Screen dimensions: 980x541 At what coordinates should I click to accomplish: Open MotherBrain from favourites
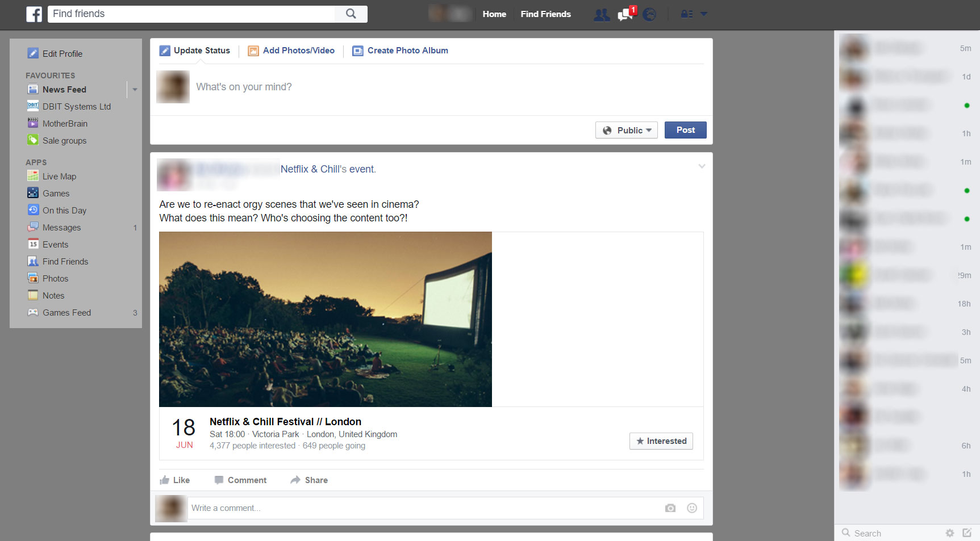(x=65, y=124)
